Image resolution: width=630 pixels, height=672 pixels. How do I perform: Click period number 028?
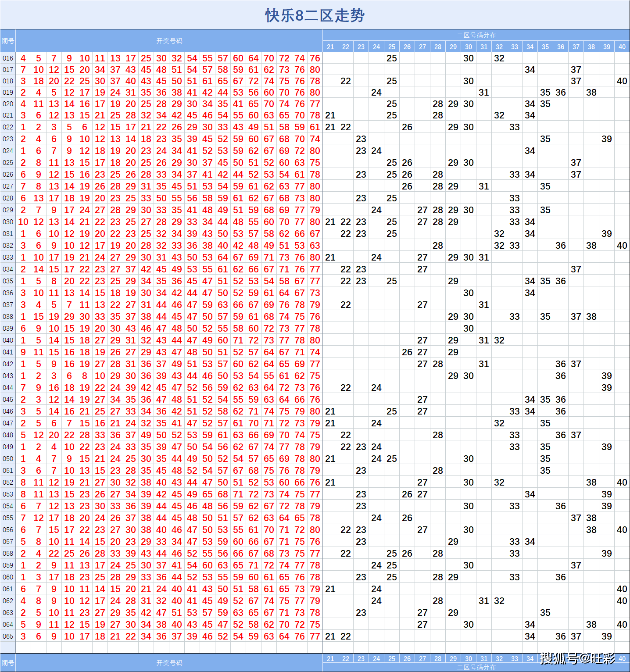coord(8,198)
